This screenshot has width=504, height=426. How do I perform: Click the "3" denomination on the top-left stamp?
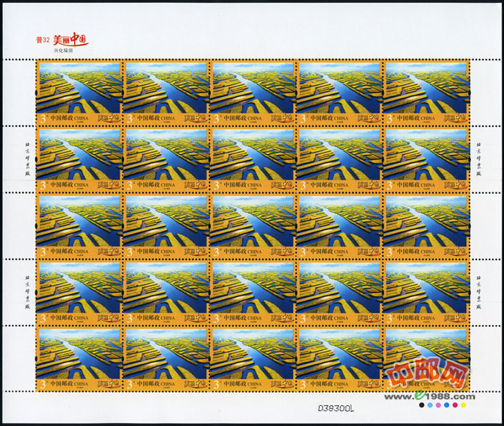(x=41, y=117)
